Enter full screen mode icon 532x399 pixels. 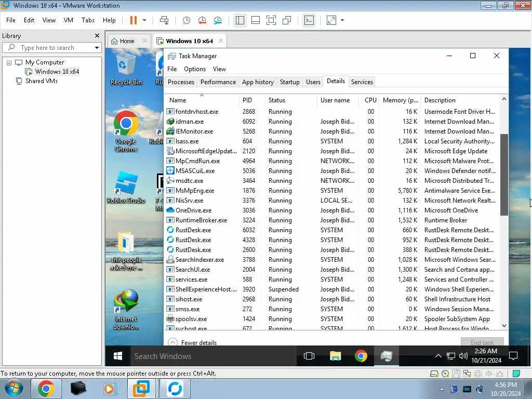271,20
